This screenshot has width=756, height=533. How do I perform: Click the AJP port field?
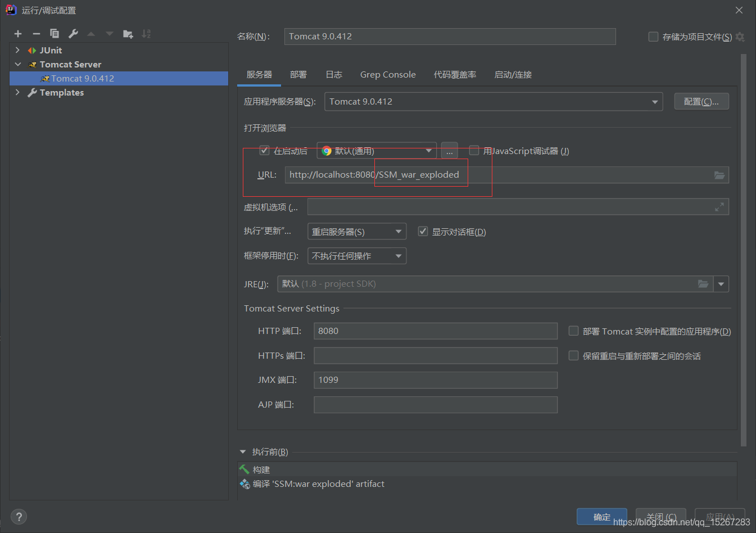(436, 405)
